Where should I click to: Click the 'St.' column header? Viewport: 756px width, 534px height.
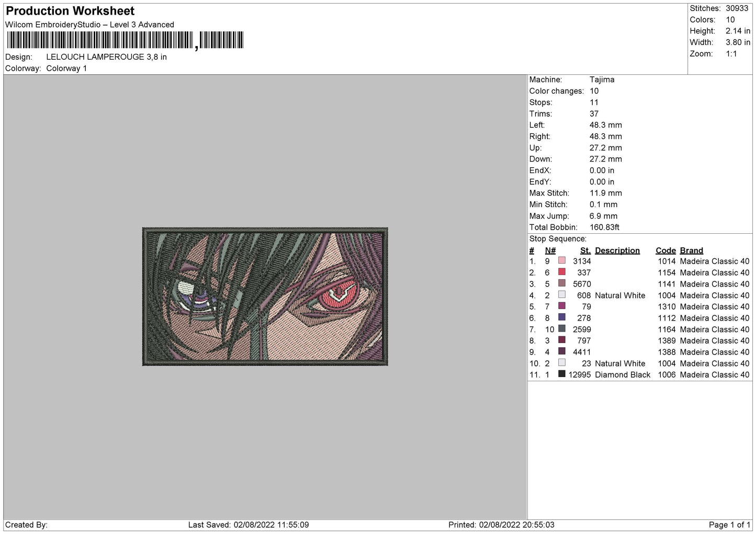(x=585, y=251)
